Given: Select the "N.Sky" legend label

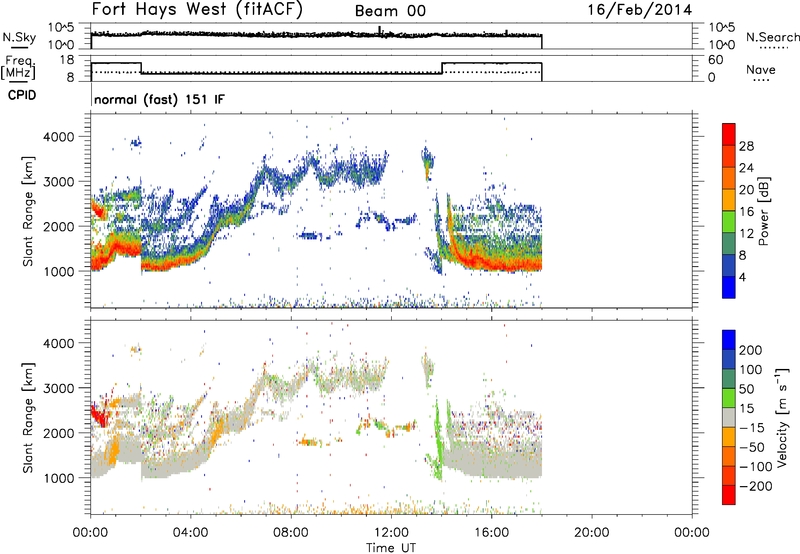Looking at the screenshot, I should click(x=19, y=37).
